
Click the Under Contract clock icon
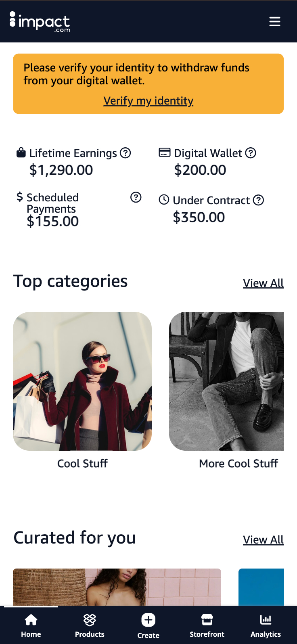coord(164,200)
